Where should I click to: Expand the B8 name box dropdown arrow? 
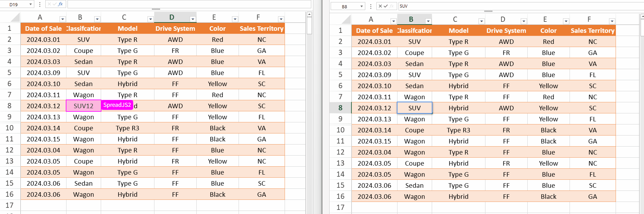361,7
